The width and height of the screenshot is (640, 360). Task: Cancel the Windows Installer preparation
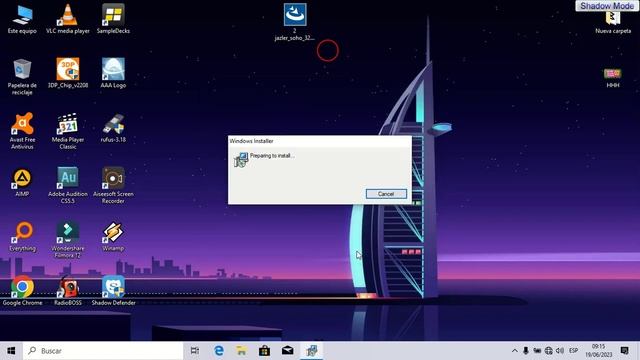pos(386,194)
